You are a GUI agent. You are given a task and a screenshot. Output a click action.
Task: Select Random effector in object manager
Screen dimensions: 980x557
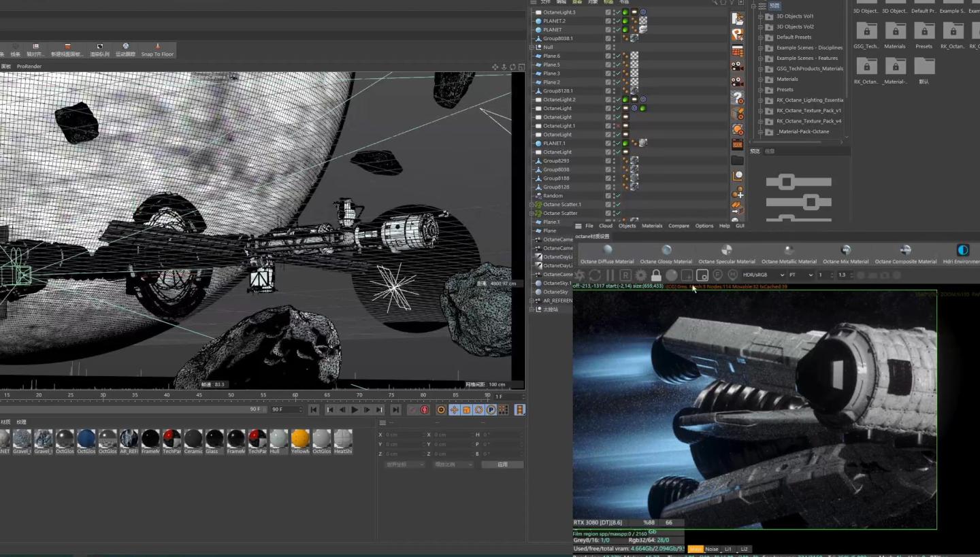point(553,196)
